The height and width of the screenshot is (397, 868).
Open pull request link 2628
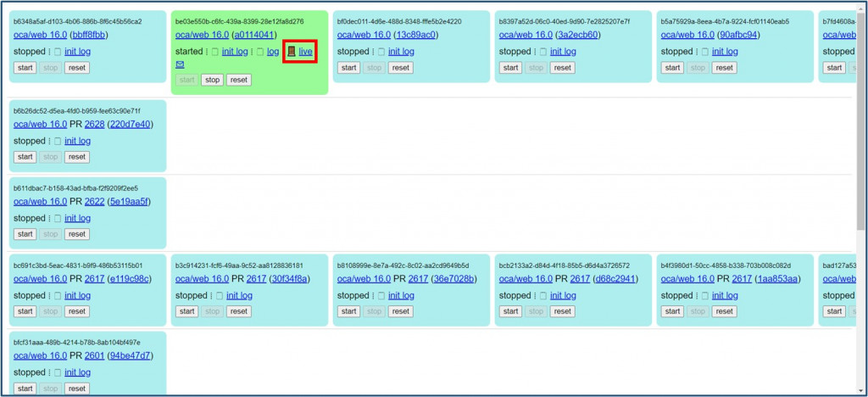[x=95, y=124]
